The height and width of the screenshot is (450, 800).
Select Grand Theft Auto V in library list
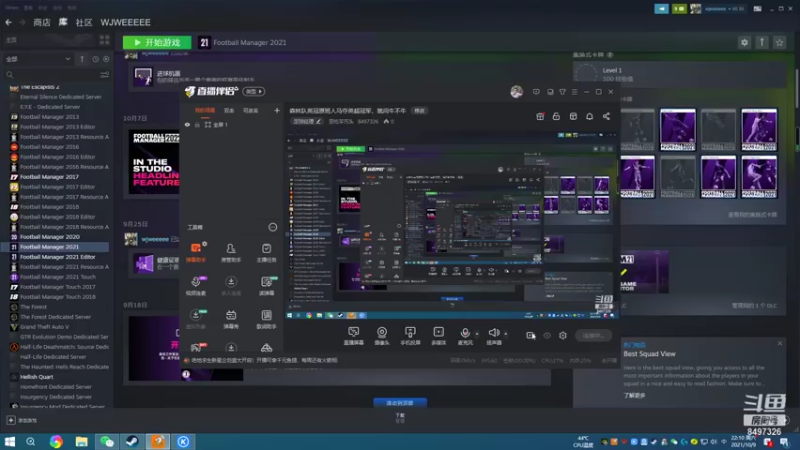tap(44, 327)
